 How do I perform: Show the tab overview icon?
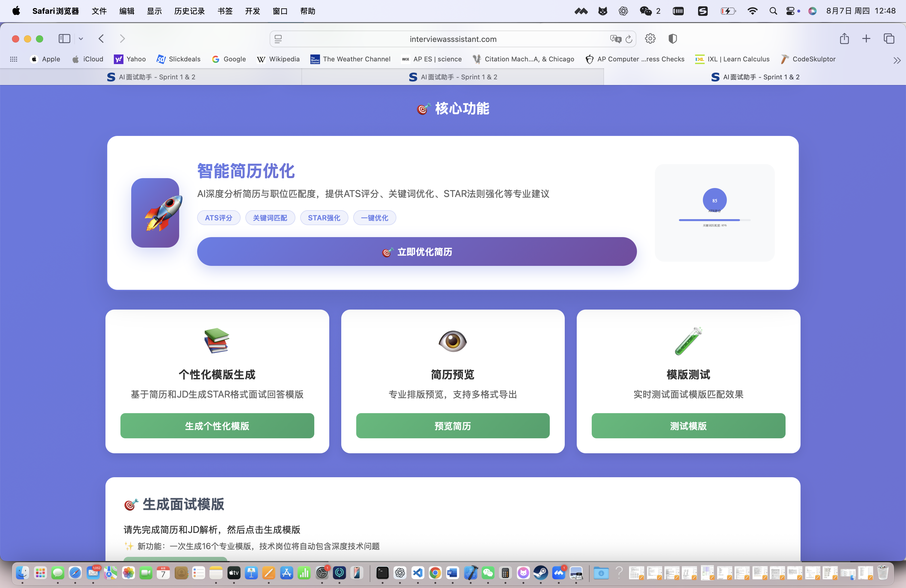coord(889,39)
